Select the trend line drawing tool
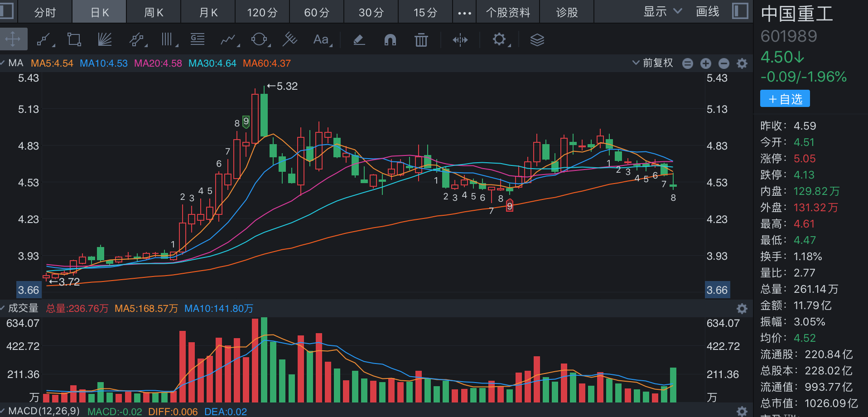Screen dimensions: 868x417 click(44, 40)
